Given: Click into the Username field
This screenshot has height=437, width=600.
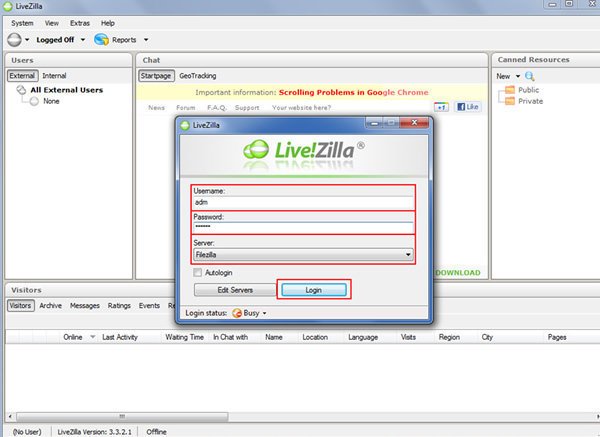Looking at the screenshot, I should click(x=303, y=202).
